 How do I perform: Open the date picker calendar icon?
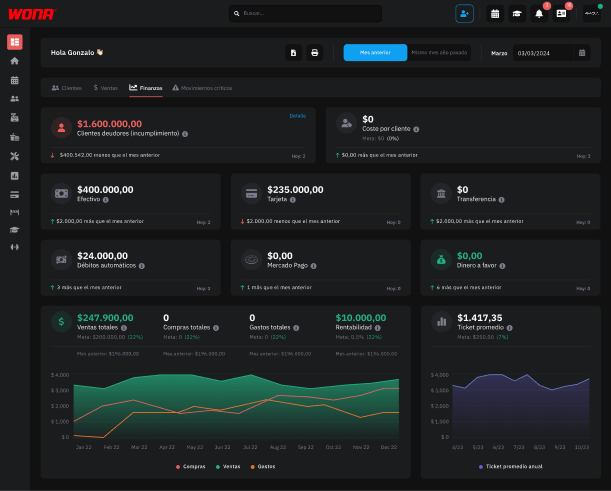582,53
